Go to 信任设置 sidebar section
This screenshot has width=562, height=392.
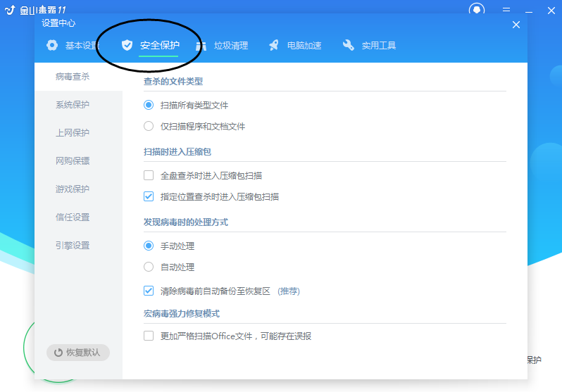point(73,217)
